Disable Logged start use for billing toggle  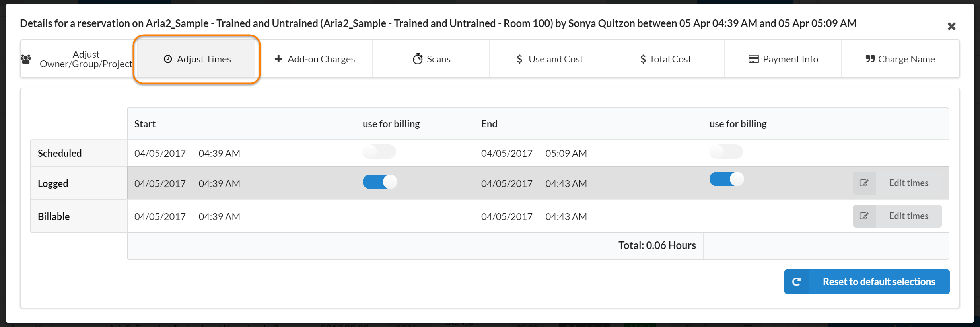(x=379, y=182)
